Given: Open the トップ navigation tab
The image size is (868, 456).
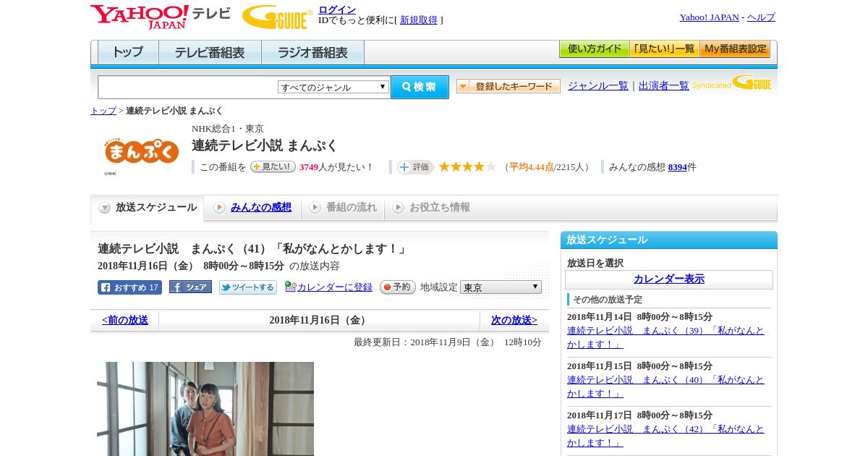Looking at the screenshot, I should pyautogui.click(x=128, y=52).
